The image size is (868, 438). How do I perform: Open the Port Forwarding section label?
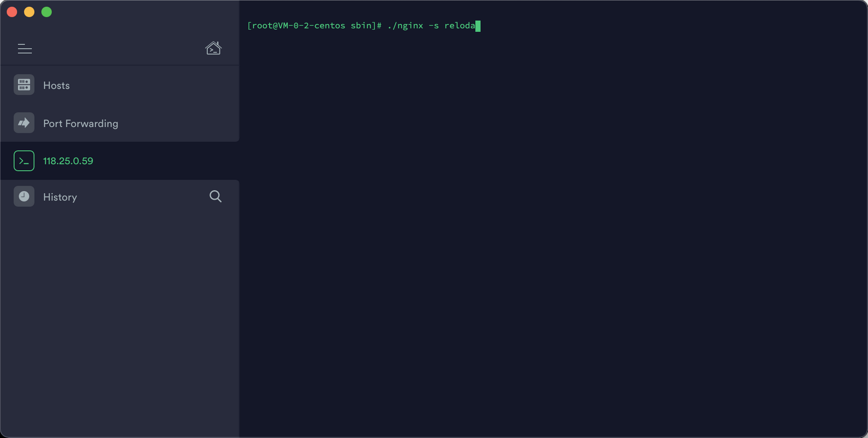click(81, 124)
